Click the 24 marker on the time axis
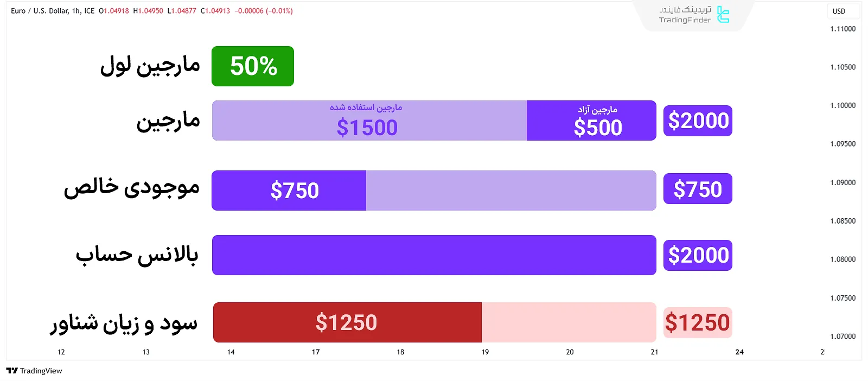Screen dimensions: 868x381 point(739,352)
